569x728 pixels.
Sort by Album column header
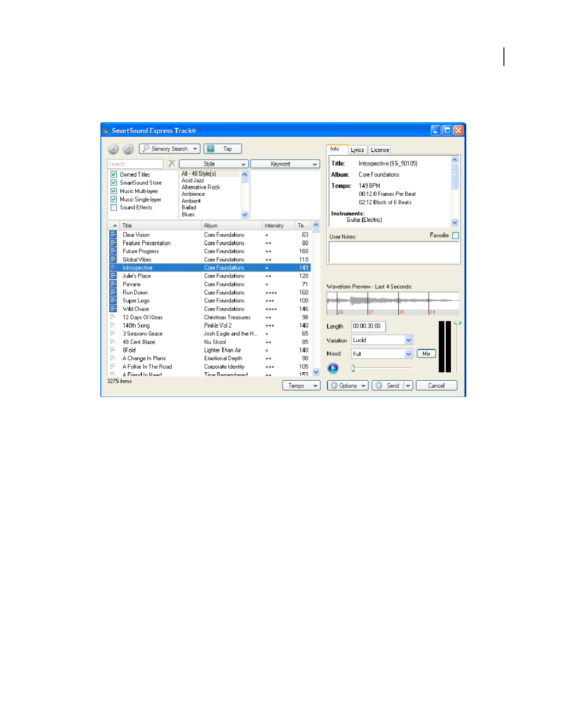coord(232,225)
